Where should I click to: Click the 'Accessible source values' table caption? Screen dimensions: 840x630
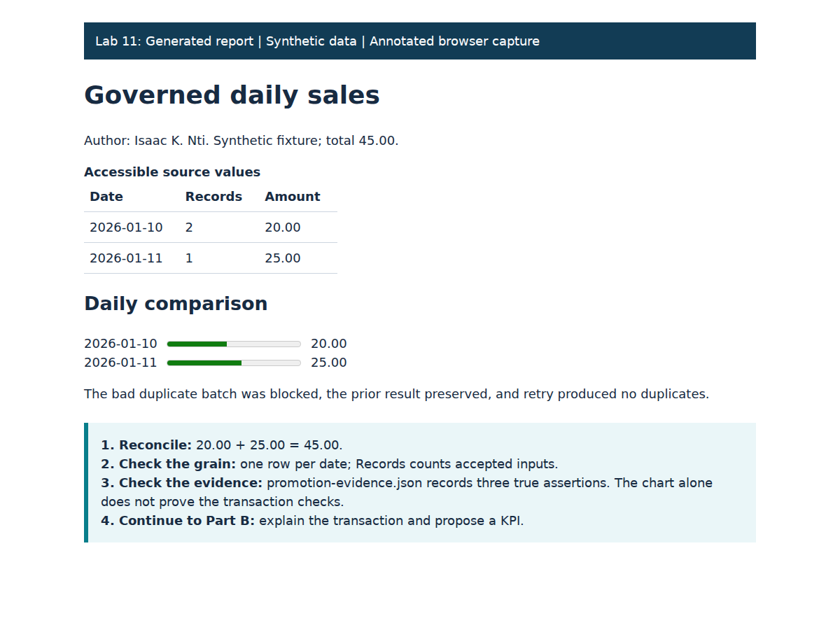[172, 172]
